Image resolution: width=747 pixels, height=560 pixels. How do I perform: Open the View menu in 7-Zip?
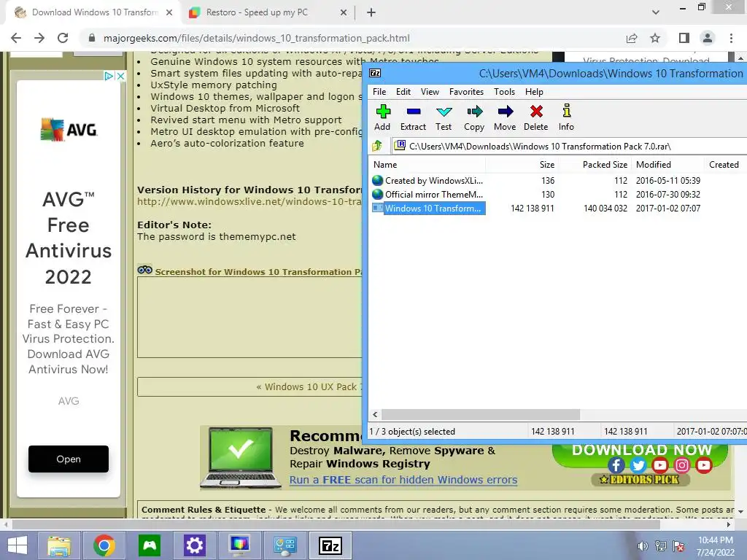pyautogui.click(x=430, y=91)
